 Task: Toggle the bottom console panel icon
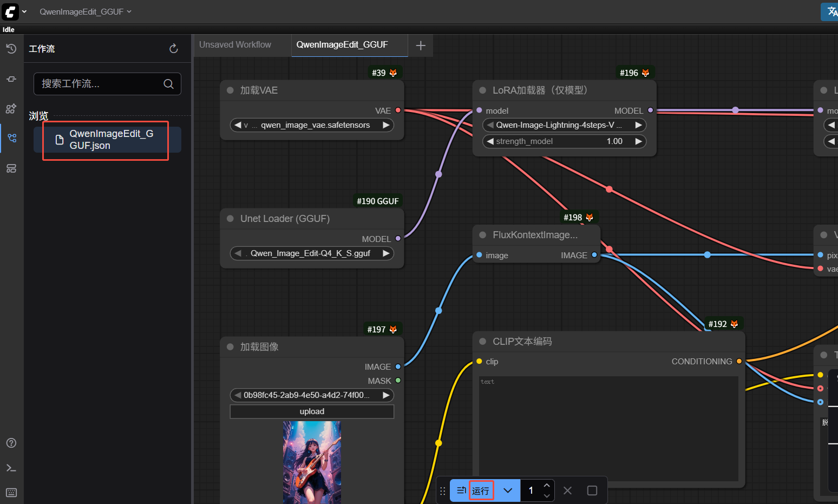11,468
